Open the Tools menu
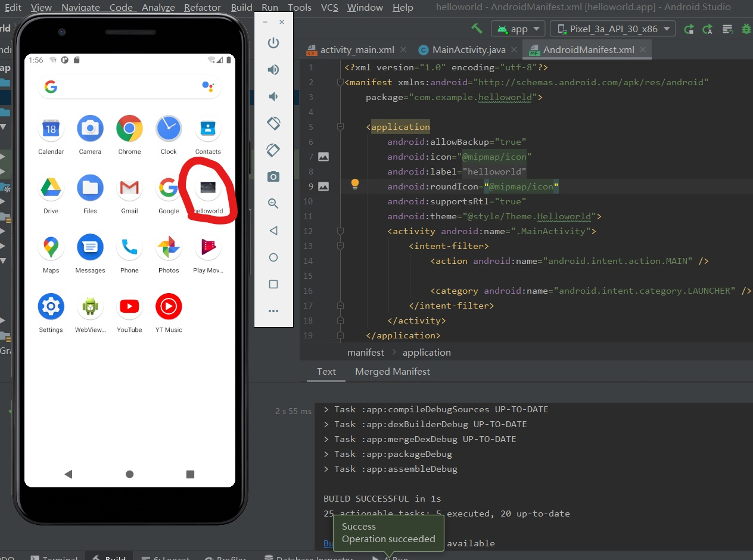This screenshot has height=560, width=753. pyautogui.click(x=300, y=8)
